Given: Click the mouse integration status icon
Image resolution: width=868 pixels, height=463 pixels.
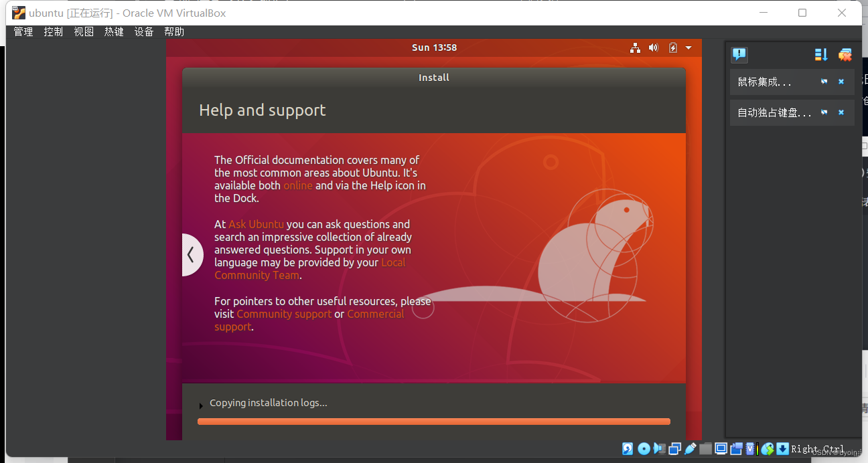Looking at the screenshot, I should point(768,448).
